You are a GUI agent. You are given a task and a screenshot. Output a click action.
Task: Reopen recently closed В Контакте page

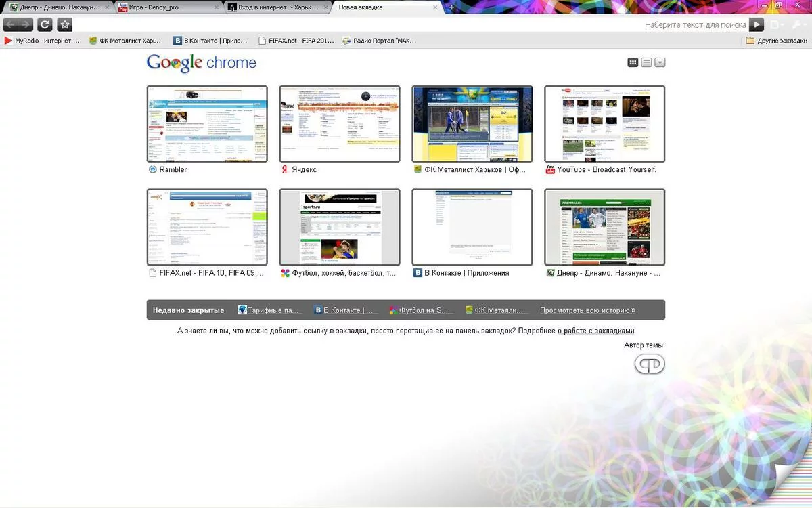point(346,310)
